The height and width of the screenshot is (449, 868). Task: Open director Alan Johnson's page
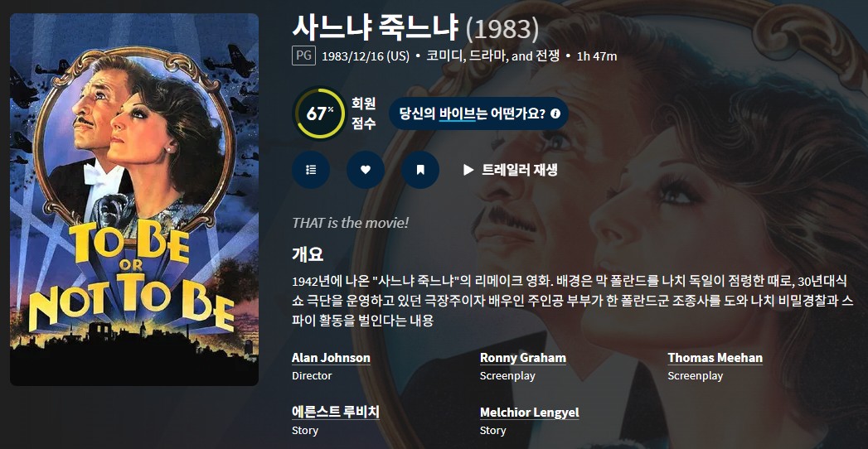tap(331, 358)
